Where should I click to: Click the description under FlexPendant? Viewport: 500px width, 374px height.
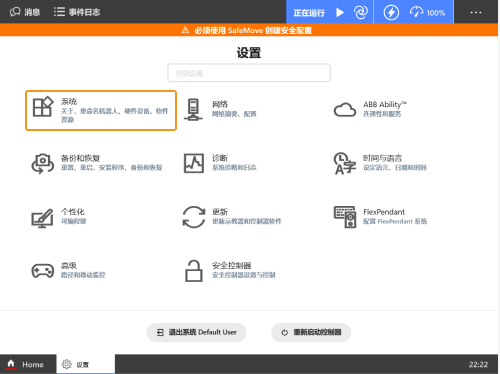[x=395, y=221]
